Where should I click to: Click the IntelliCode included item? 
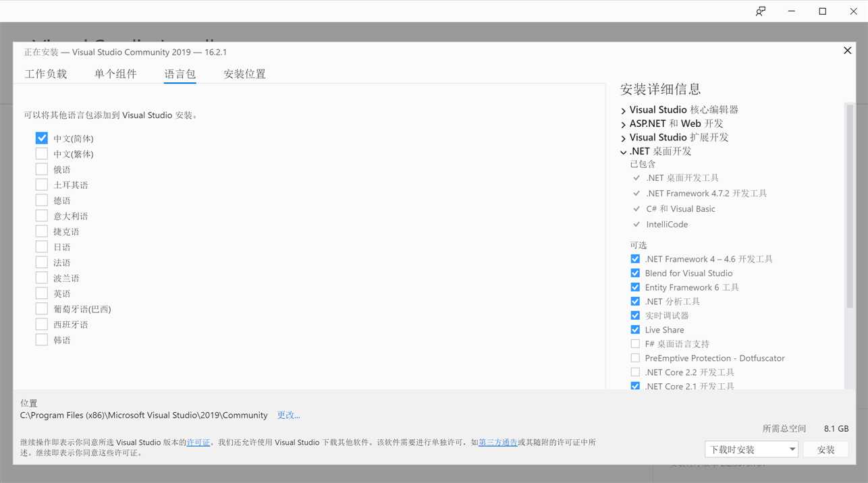(x=667, y=225)
